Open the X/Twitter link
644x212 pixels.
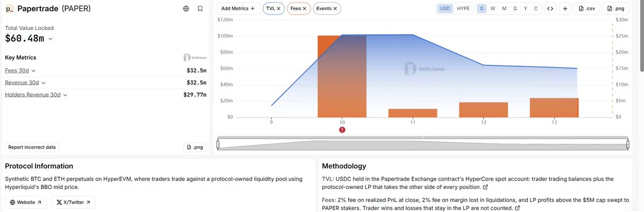[x=74, y=202]
